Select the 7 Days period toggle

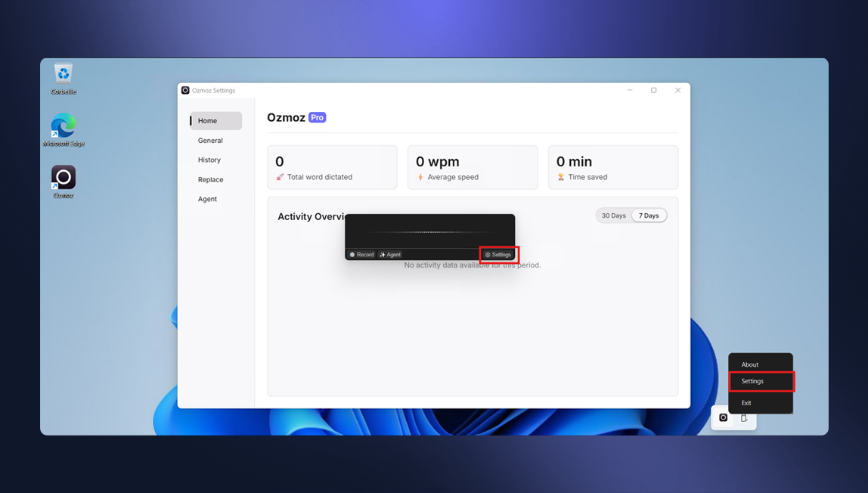click(x=649, y=215)
